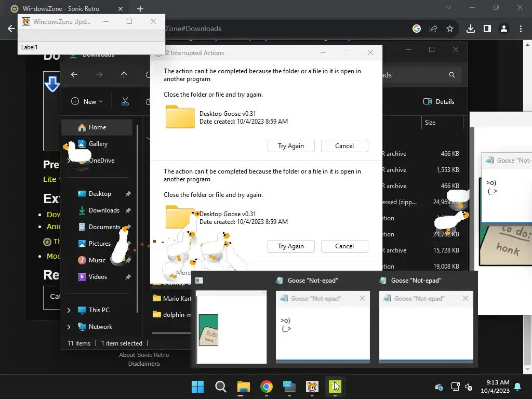Image resolution: width=532 pixels, height=399 pixels.
Task: Select Home in Explorer sidebar
Action: (x=97, y=127)
